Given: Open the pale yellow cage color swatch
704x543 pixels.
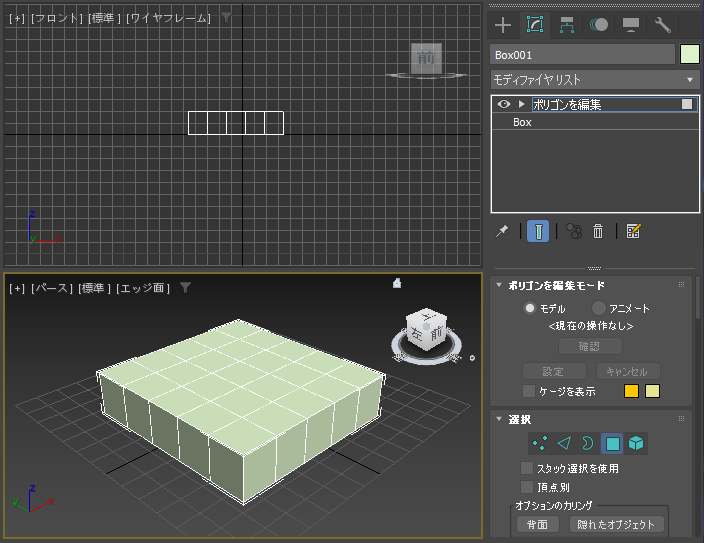Looking at the screenshot, I should [x=652, y=391].
